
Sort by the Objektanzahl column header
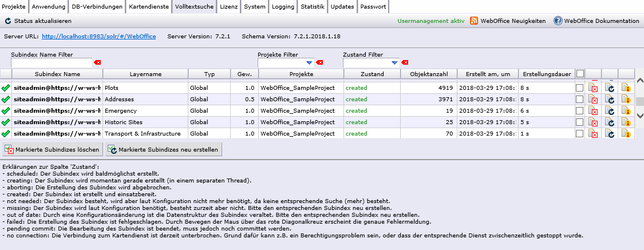[x=429, y=74]
